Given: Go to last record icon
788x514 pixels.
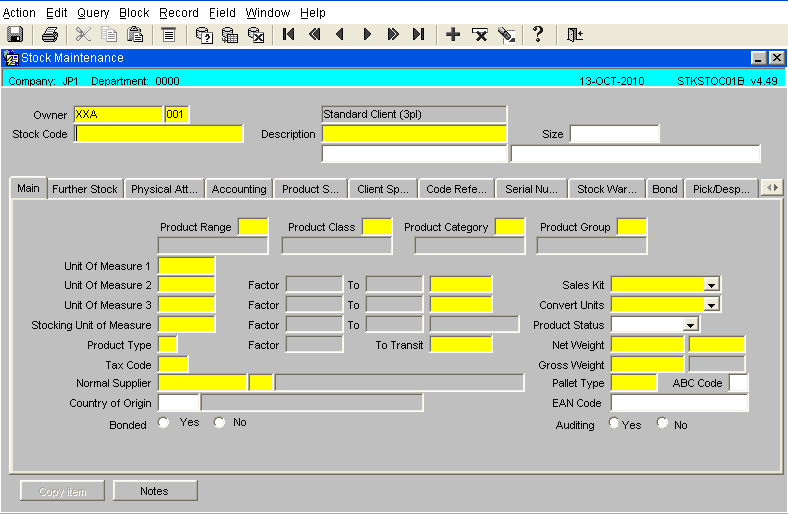Looking at the screenshot, I should point(419,35).
